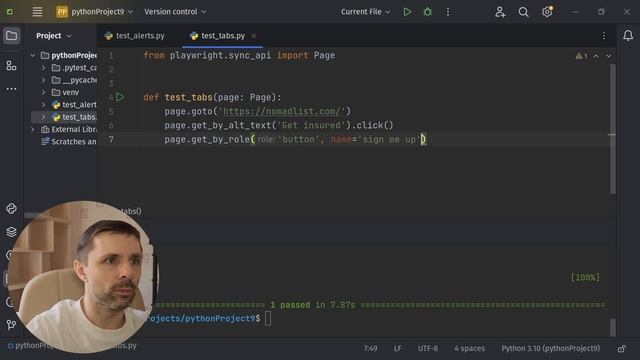Change the LF line separator
This screenshot has width=640, height=360.
click(397, 349)
